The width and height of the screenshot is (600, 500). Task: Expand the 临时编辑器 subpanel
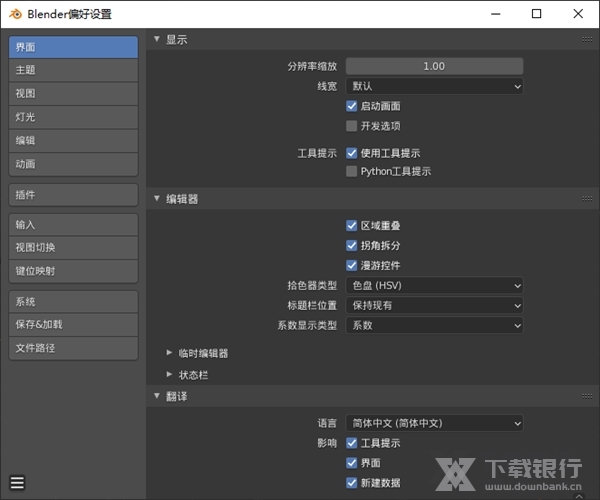[x=169, y=353]
